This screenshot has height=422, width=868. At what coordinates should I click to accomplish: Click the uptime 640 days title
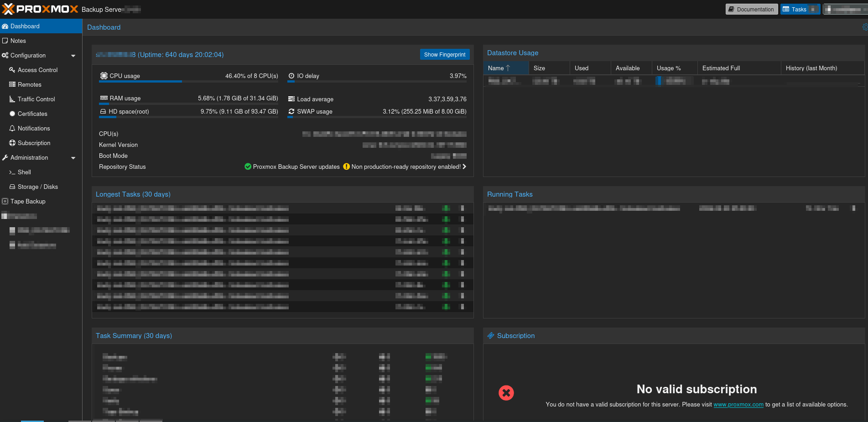pos(160,55)
